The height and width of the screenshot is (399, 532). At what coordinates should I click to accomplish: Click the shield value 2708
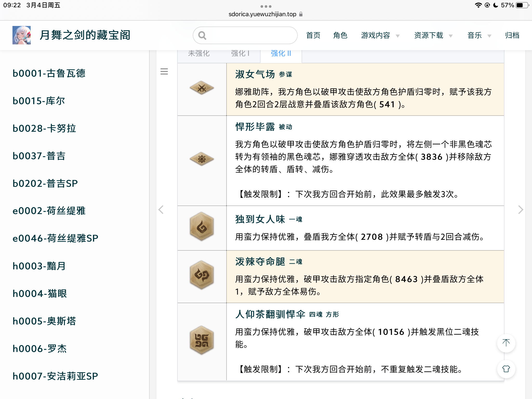coord(372,237)
